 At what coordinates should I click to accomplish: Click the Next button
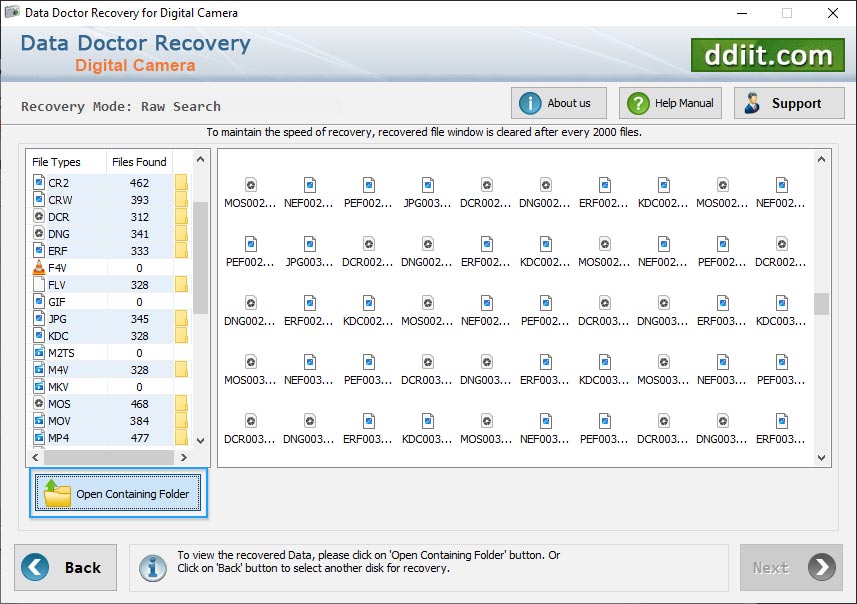point(790,567)
